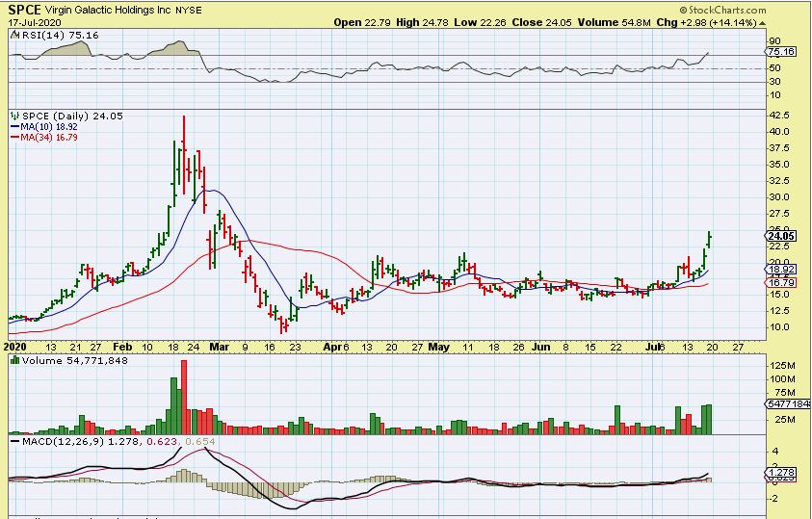Click the 10.0 price axis label
This screenshot has width=812, height=519.
point(779,327)
